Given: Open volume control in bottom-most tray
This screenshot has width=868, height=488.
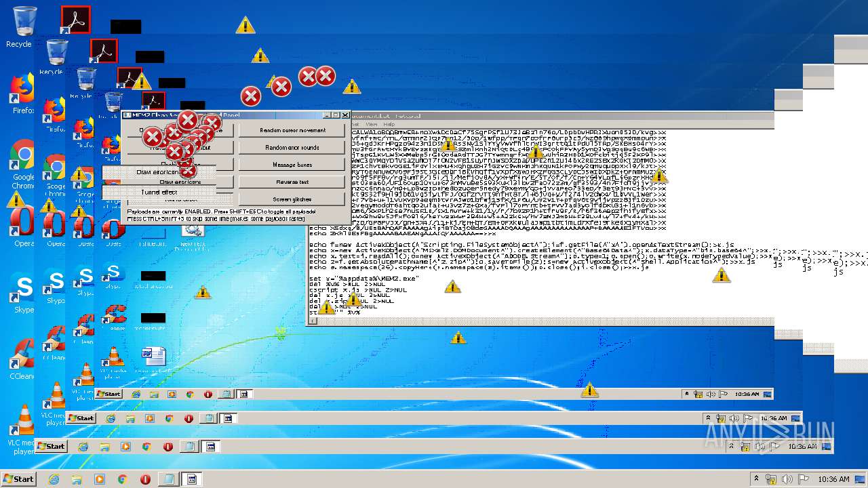Looking at the screenshot, I should pyautogui.click(x=787, y=479).
